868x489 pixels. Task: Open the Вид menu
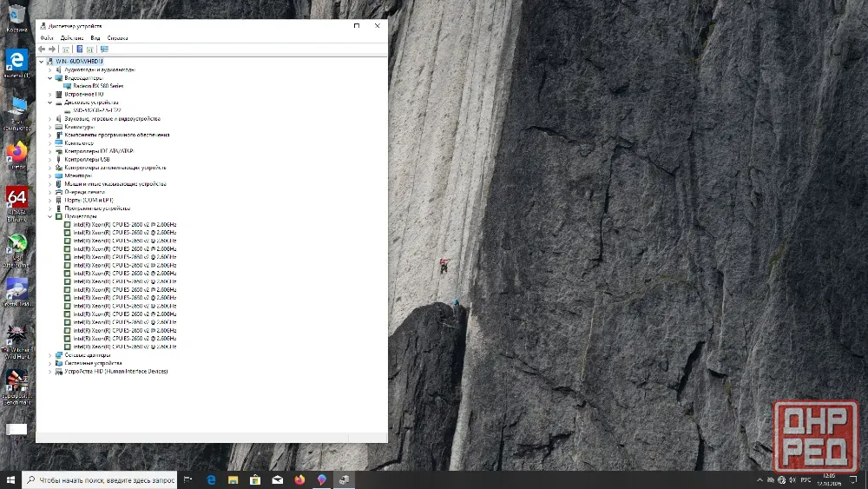(x=95, y=38)
